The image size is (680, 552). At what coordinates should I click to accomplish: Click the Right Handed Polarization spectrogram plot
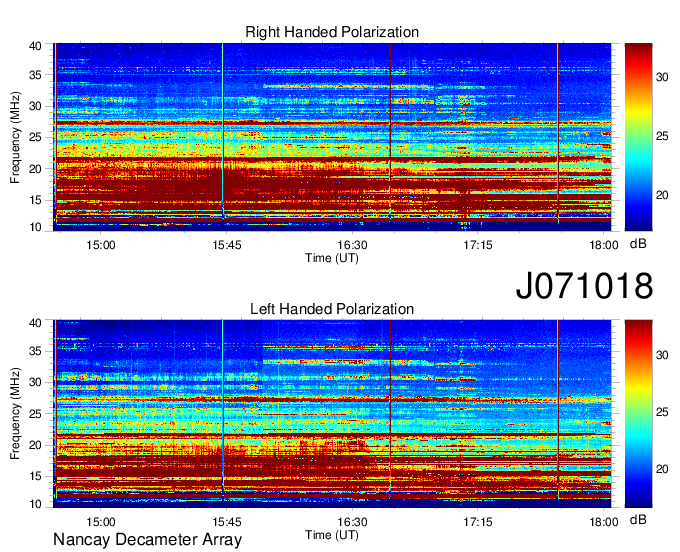pyautogui.click(x=332, y=137)
